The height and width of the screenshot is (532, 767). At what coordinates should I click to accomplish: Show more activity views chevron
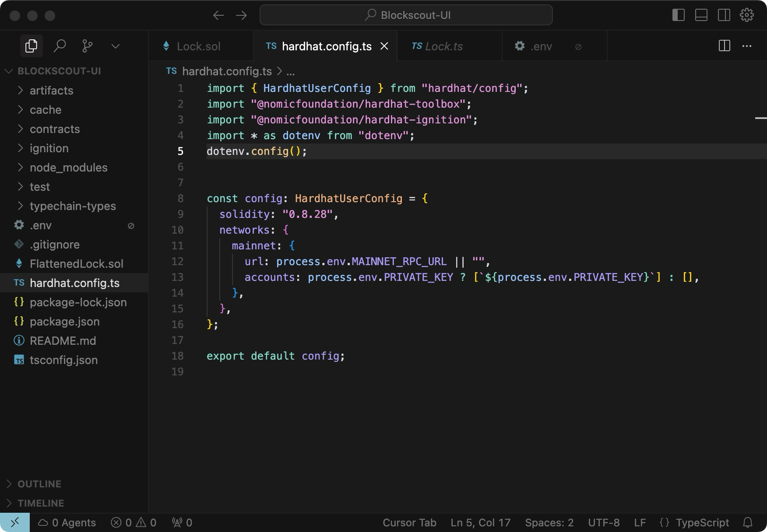(x=116, y=46)
